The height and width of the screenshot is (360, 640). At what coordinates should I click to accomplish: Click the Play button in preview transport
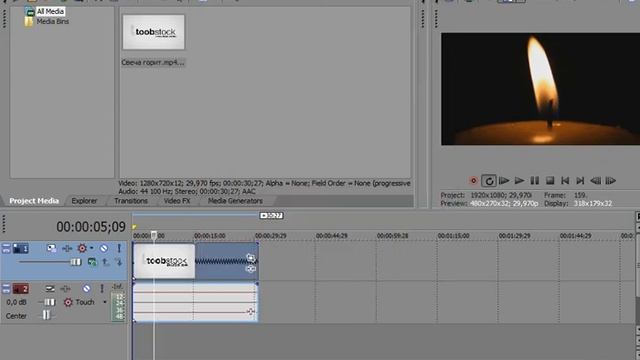coord(519,180)
